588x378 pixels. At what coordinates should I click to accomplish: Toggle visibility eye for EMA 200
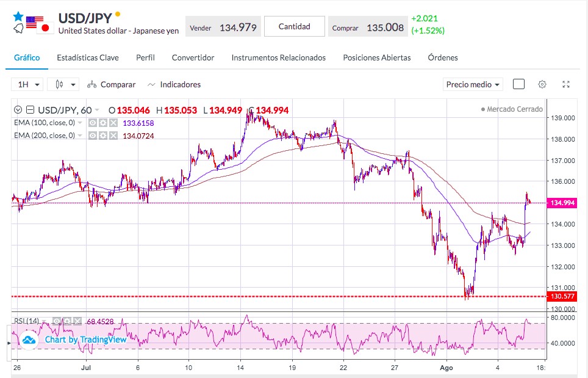click(x=93, y=136)
